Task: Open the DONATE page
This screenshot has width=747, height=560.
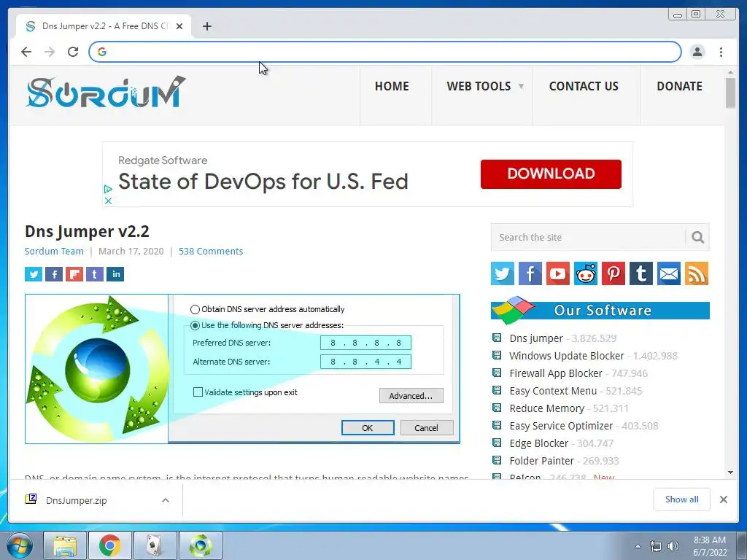Action: (x=679, y=86)
